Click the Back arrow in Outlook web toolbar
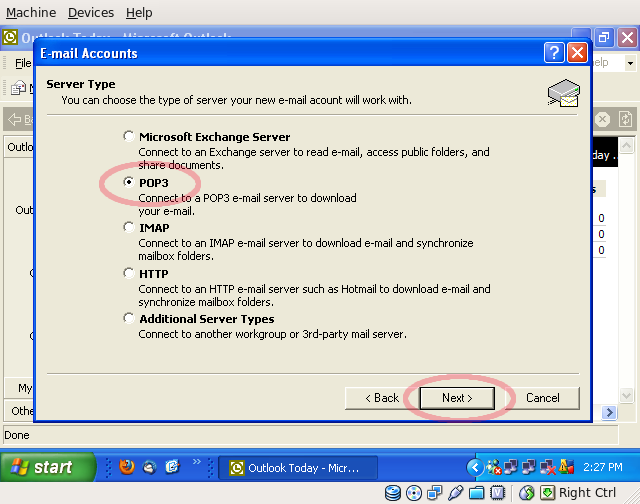Image resolution: width=640 pixels, height=504 pixels. tap(15, 119)
